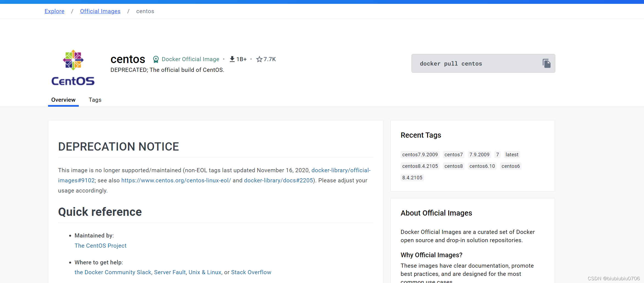Select the centos7 tag chip
This screenshot has width=644, height=283.
point(453,154)
